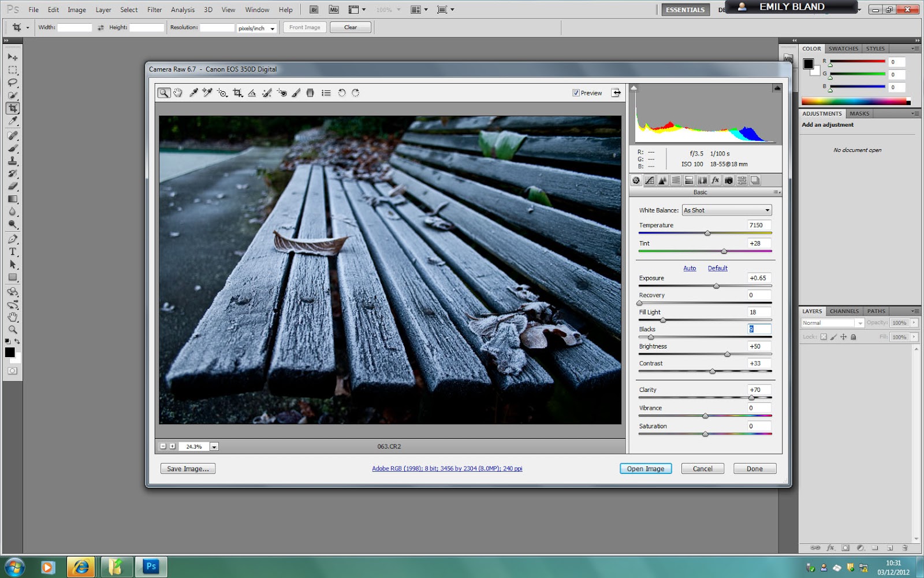Click the Blacks value input field

click(x=759, y=329)
